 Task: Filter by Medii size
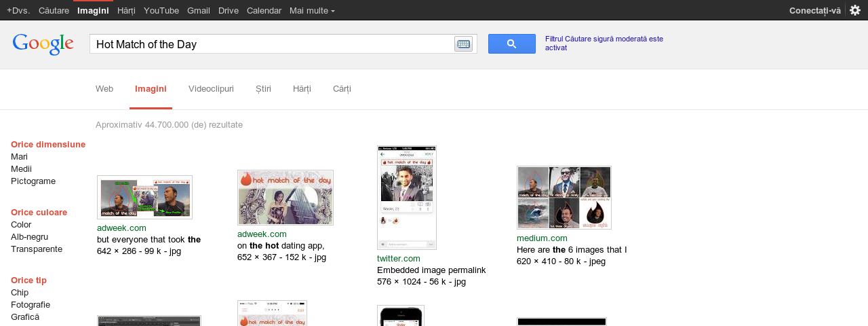[x=21, y=169]
